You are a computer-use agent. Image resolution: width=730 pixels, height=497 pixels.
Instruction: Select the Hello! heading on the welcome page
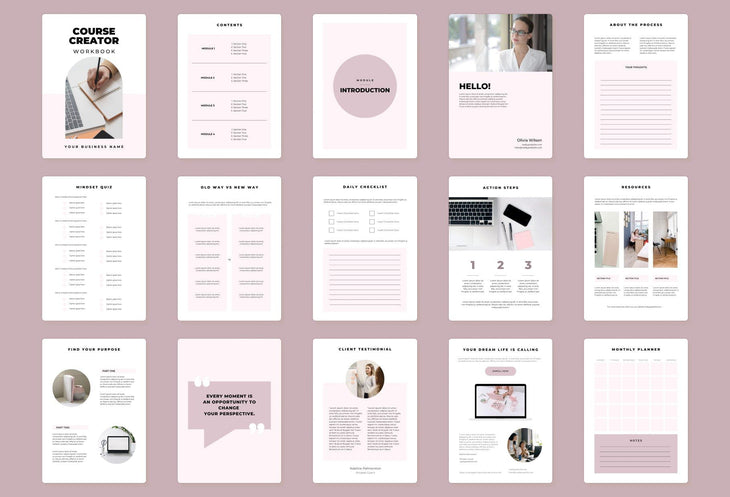pos(475,86)
